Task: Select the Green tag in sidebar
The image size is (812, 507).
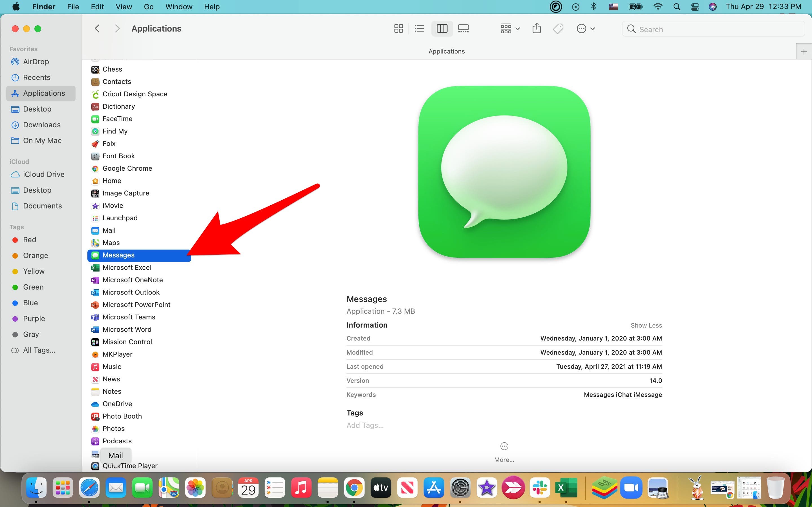Action: pos(32,287)
